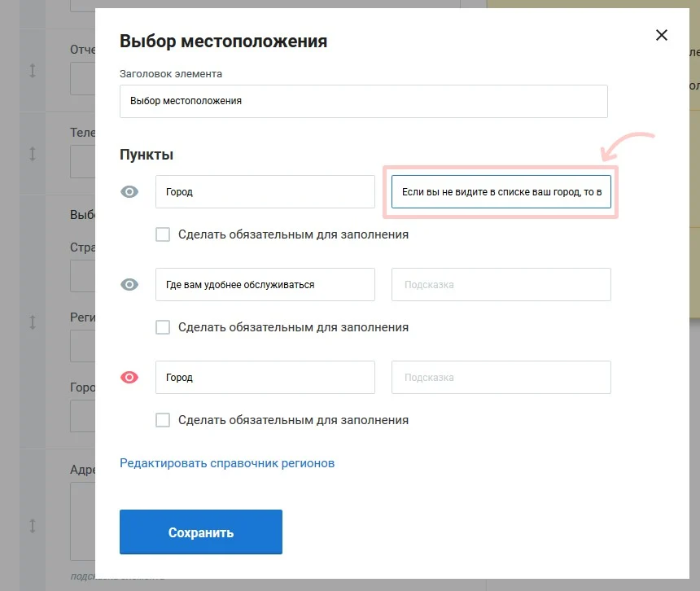This screenshot has width=700, height=591.
Task: Check required box under first Город
Action: pyautogui.click(x=163, y=234)
